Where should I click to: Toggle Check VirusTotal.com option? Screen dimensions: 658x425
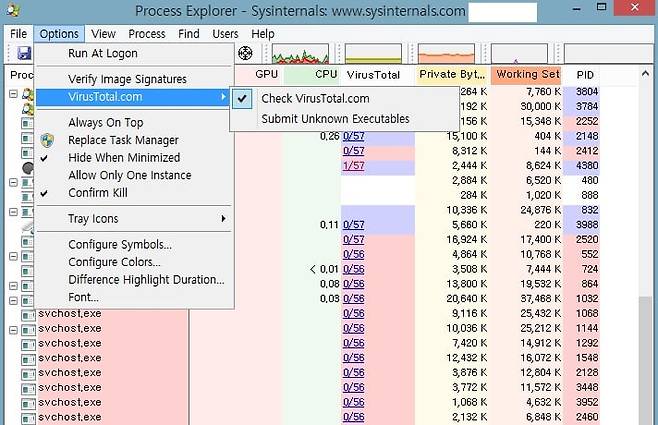(x=315, y=98)
